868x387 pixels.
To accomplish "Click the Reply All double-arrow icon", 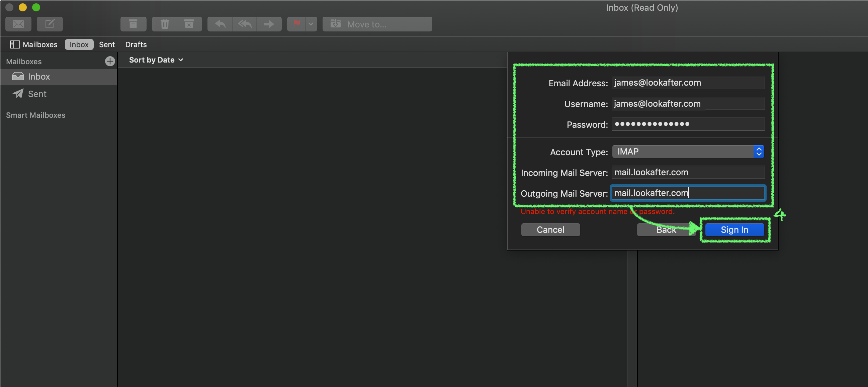I will [x=245, y=24].
